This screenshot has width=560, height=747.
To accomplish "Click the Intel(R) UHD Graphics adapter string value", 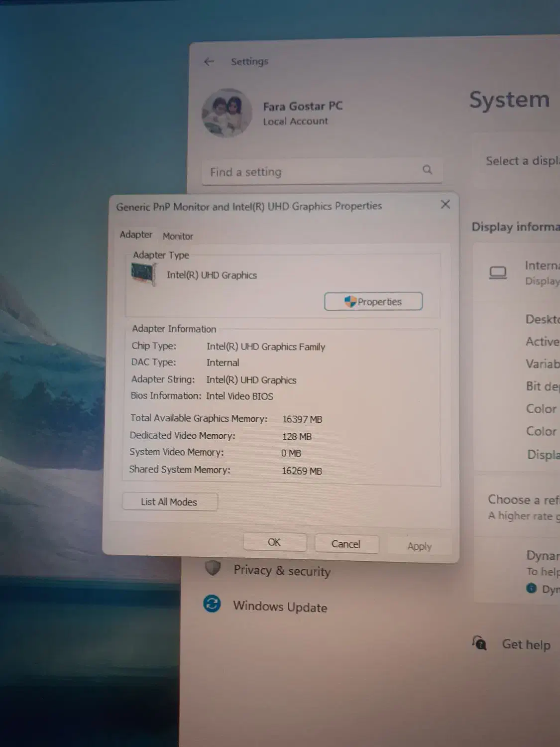I will pos(251,380).
